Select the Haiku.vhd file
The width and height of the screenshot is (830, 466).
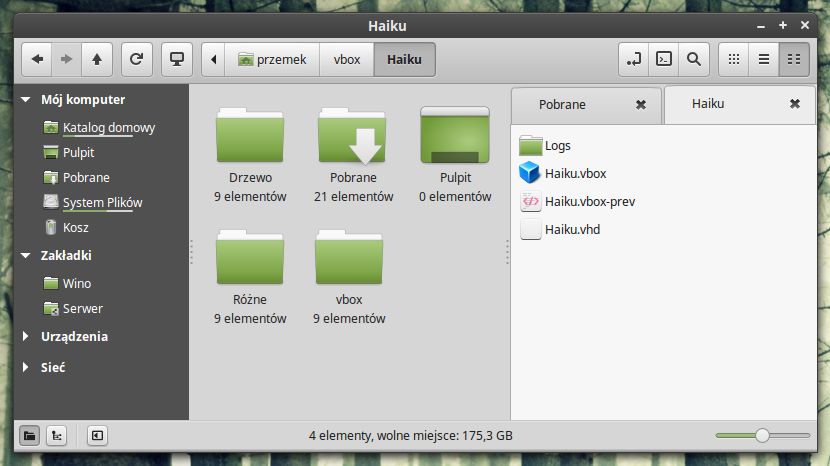point(560,229)
